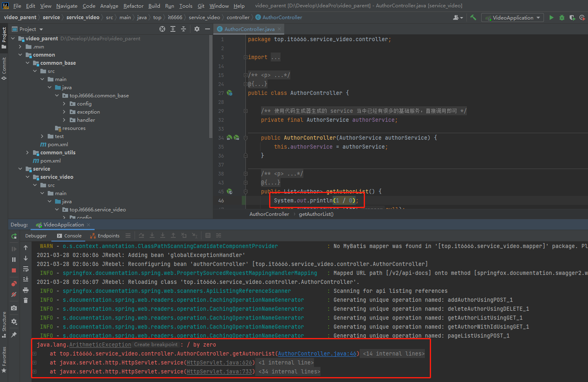
Task: Expand the common_utils module
Action: [x=27, y=152]
